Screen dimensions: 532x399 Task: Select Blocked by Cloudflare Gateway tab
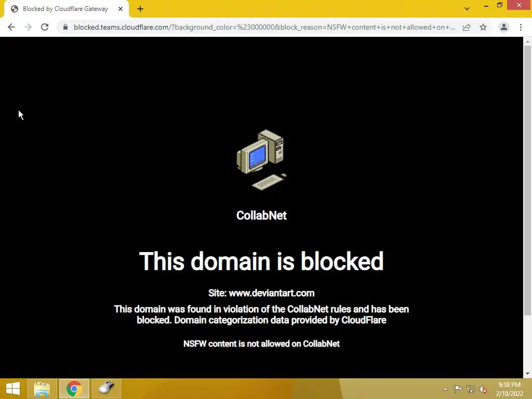click(66, 9)
